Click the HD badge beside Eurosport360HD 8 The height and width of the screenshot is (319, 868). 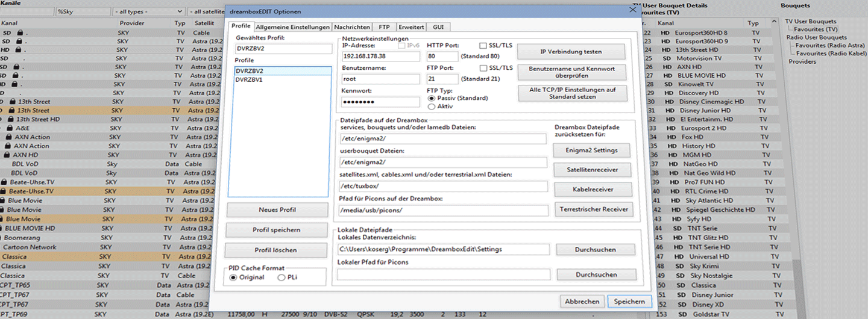pos(665,33)
